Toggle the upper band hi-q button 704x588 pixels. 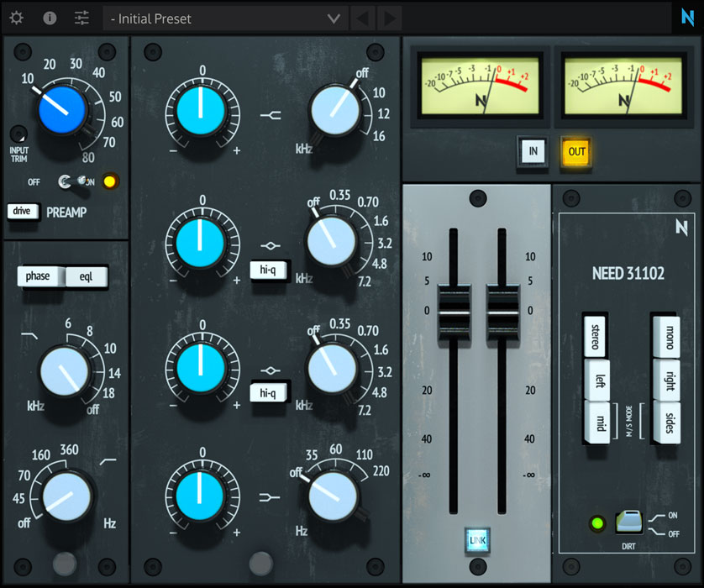pos(268,270)
